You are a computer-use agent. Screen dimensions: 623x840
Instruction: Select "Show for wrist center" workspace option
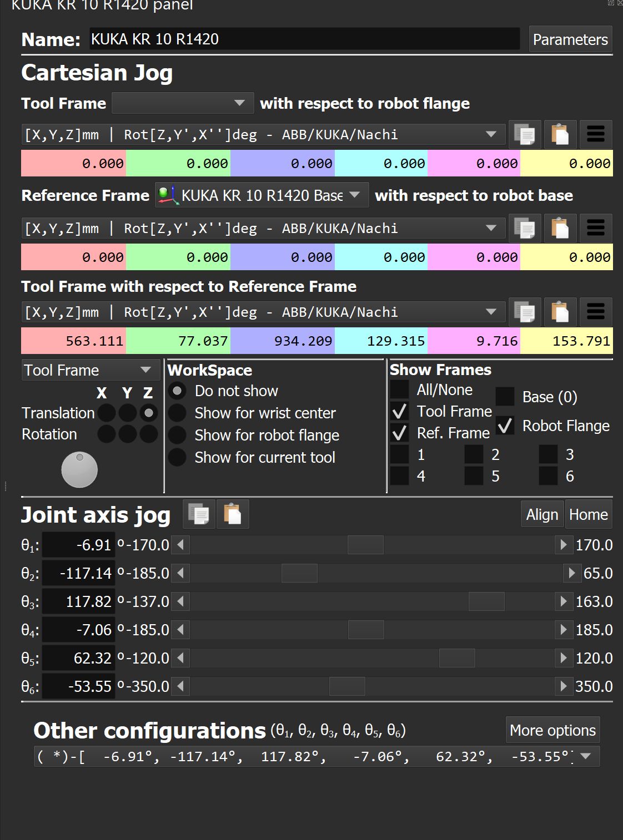click(177, 413)
